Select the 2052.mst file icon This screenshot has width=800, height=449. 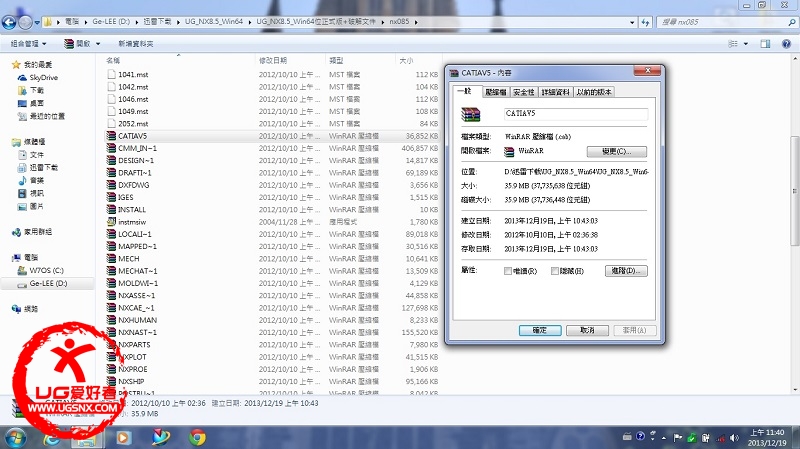coord(111,123)
